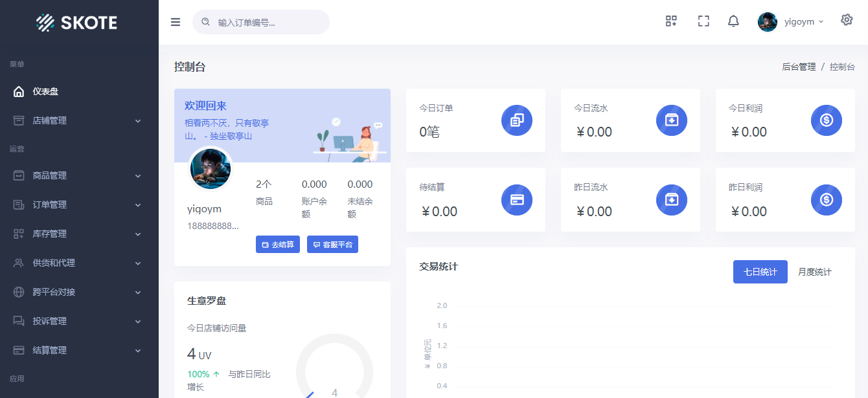Open the notifications bell icon
This screenshot has width=868, height=398.
tap(733, 20)
